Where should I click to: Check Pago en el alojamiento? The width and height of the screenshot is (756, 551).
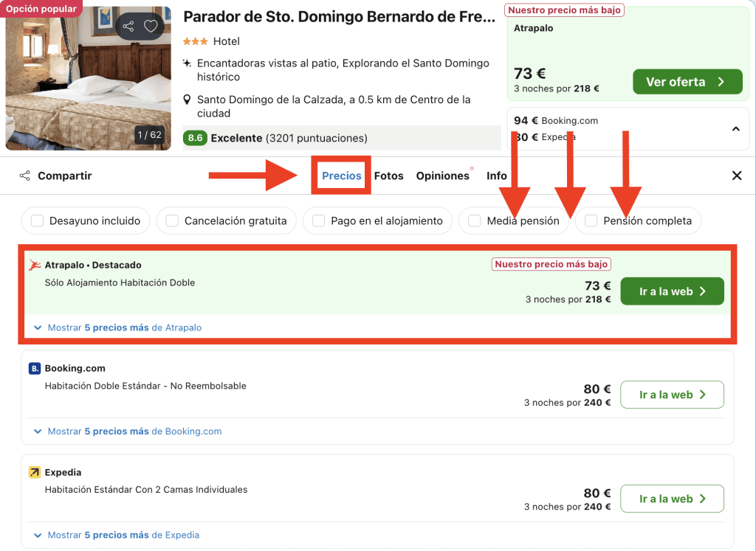[x=319, y=221]
